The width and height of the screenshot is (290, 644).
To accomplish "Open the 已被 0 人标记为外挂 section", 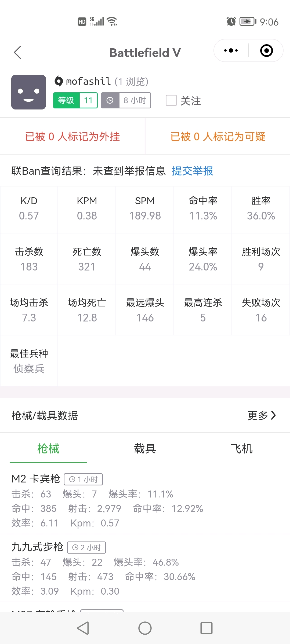I will 73,136.
